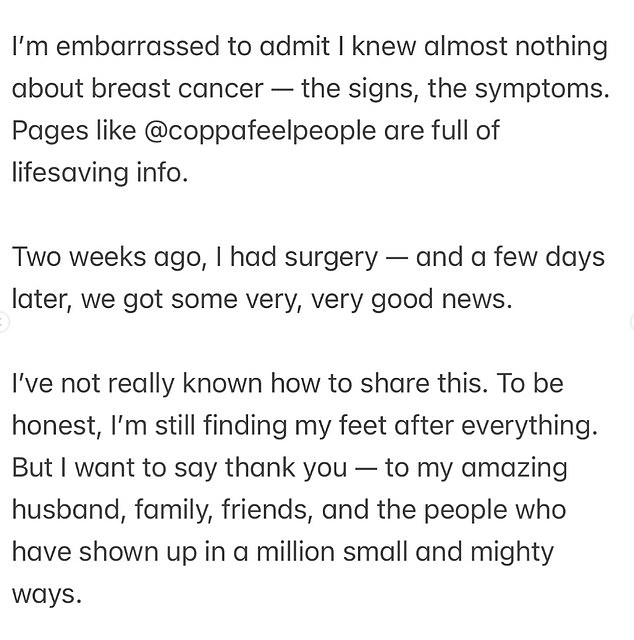Image resolution: width=634 pixels, height=640 pixels.
Task: Go to the previous slide with the left arrow
Action: (2, 322)
